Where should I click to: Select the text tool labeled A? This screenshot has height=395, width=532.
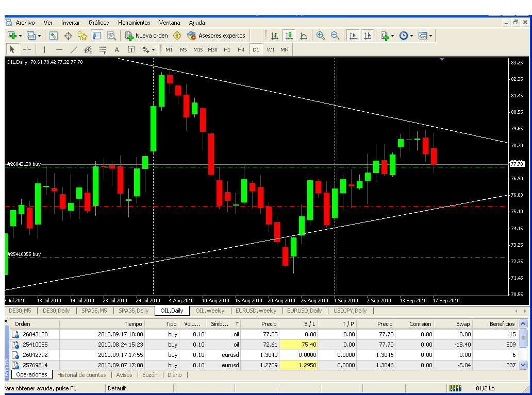117,49
